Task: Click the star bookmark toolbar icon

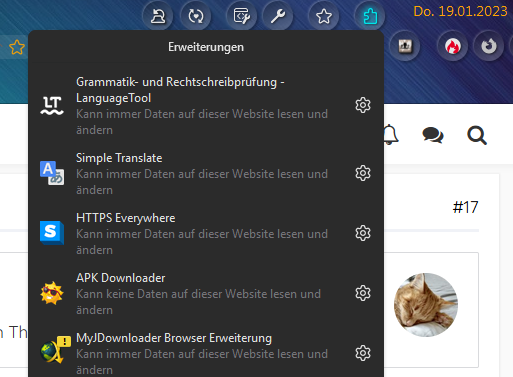Action: pos(324,16)
